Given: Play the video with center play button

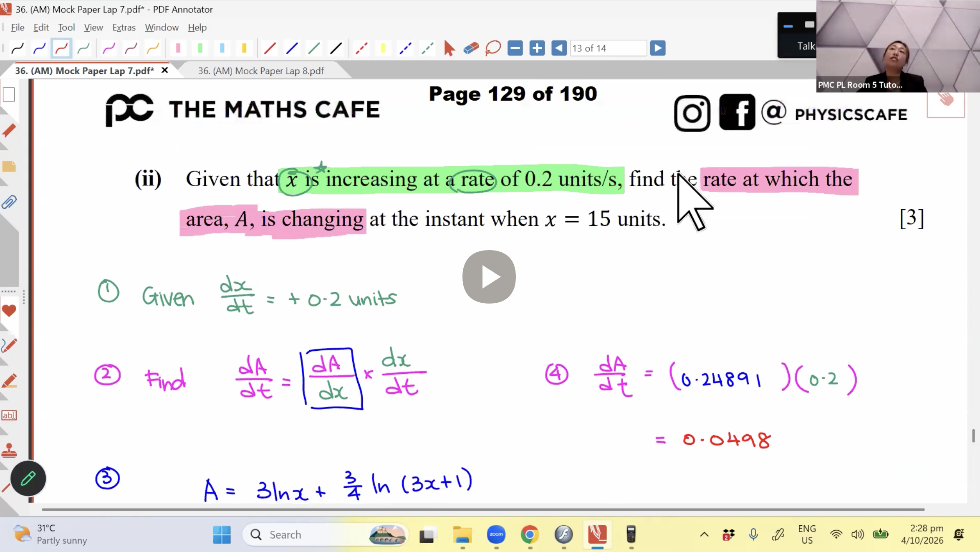Looking at the screenshot, I should 489,277.
